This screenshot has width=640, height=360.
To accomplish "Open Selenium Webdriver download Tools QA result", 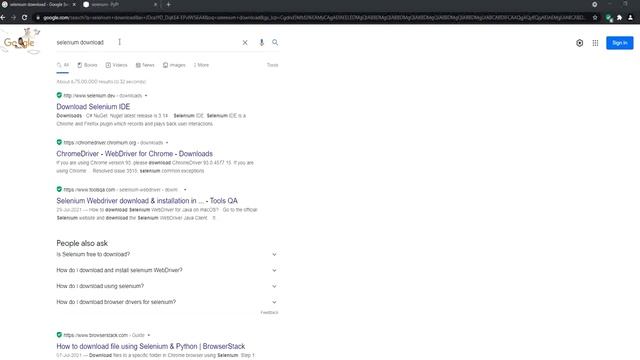I will (x=147, y=201).
